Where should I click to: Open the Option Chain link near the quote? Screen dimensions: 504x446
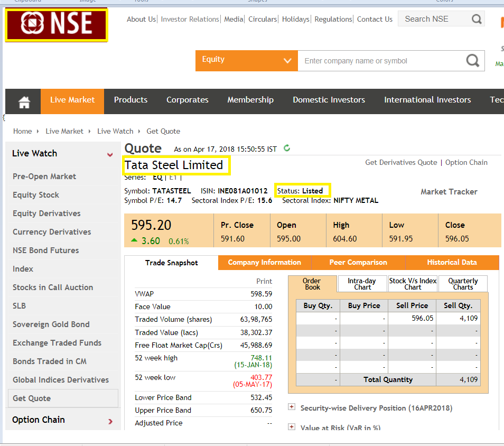click(x=466, y=162)
